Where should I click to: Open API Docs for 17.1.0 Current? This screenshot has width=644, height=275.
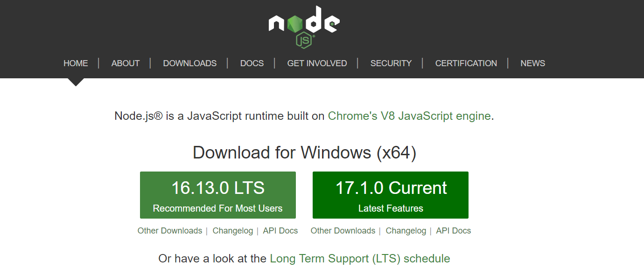[x=454, y=231]
